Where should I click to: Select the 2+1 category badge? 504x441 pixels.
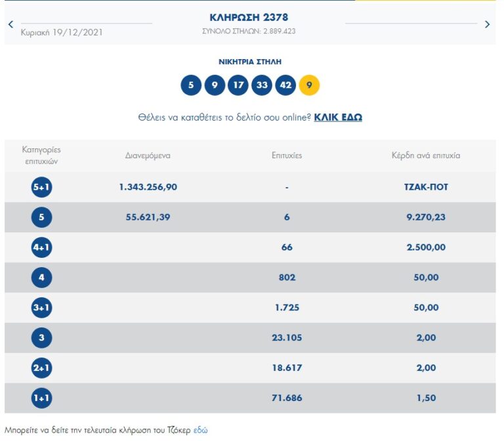click(x=41, y=368)
